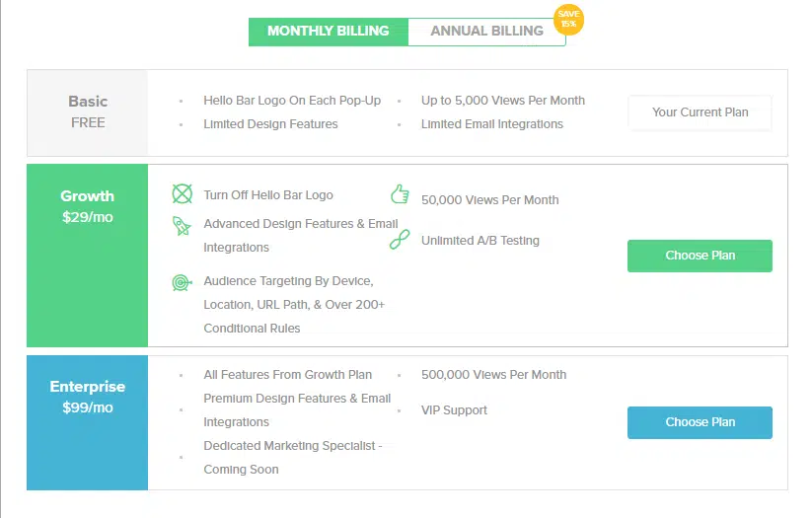Screen dimensions: 812x518
Task: Click the link icon beside Unlimited A/B Testing
Action: click(x=400, y=240)
